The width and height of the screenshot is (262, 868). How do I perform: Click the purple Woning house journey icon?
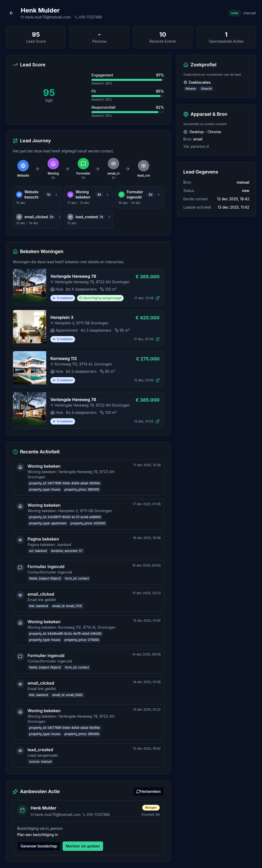coord(53,164)
